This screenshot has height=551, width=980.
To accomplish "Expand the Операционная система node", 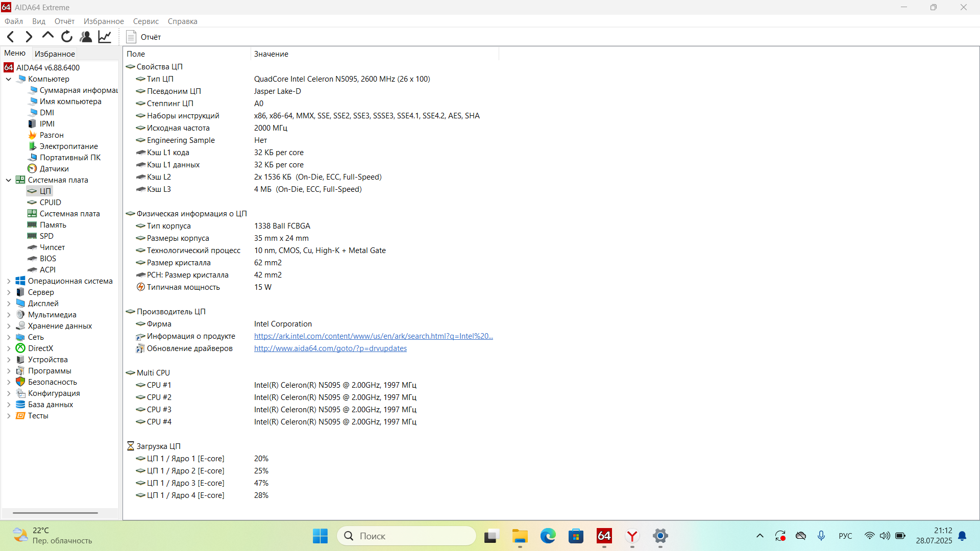I will coord(9,281).
